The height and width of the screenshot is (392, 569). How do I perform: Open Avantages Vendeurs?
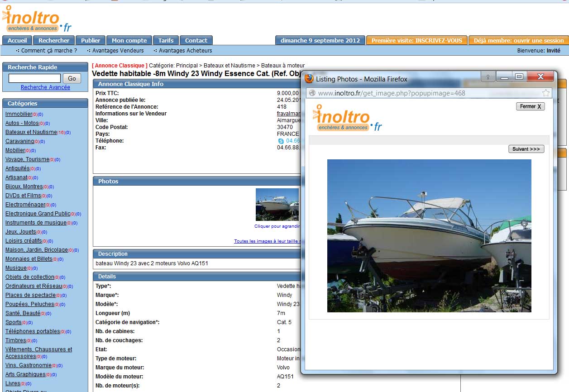118,51
